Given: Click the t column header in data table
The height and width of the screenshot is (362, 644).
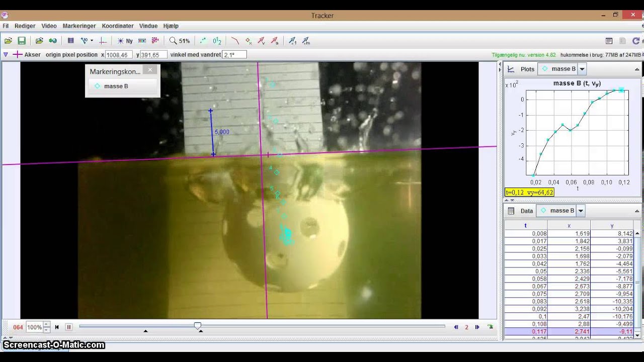Looking at the screenshot, I should (526, 226).
